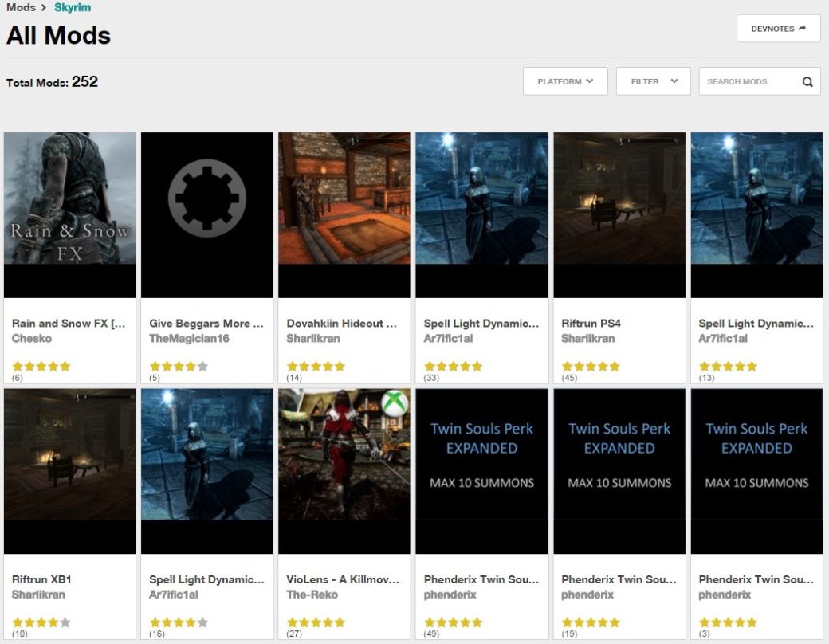Click author phenderix on the 49-rating card
Viewport: 829px width, 644px height.
click(450, 595)
